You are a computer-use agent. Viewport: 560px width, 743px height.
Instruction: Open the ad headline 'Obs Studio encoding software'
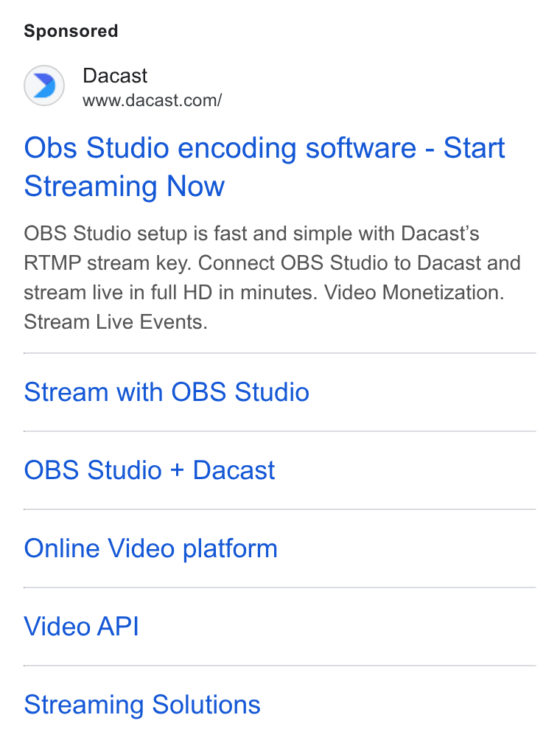click(264, 167)
